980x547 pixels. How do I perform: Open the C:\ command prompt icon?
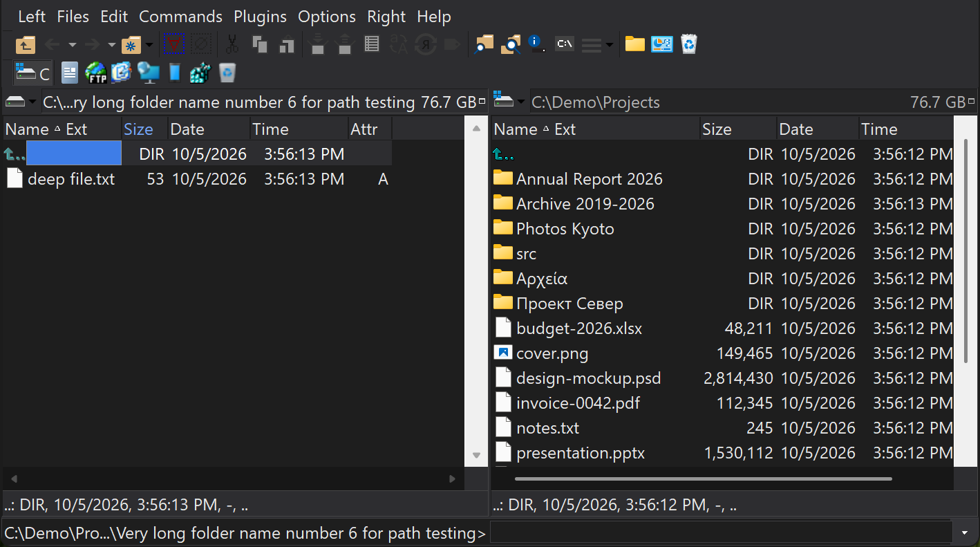point(565,44)
